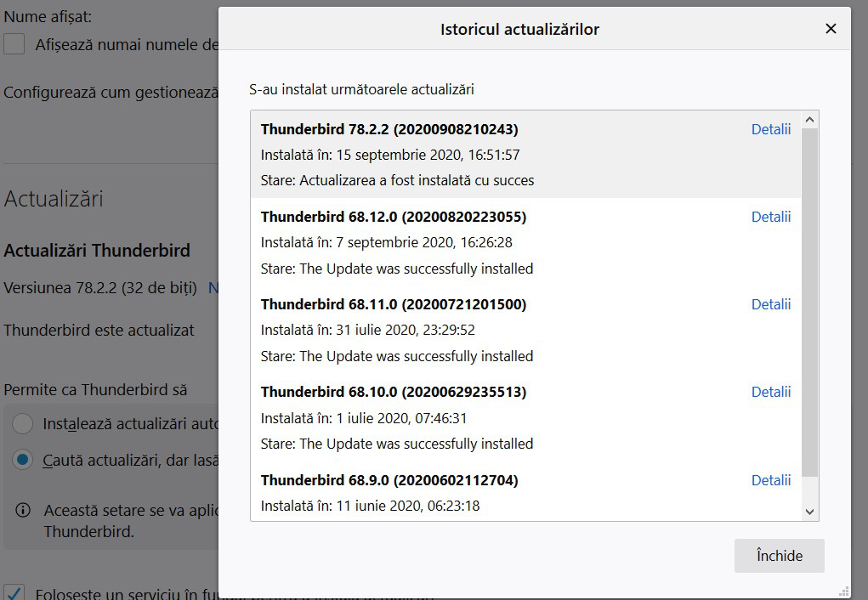The width and height of the screenshot is (868, 600).
Task: Open Detalii for Thunderbird 68.9.0
Action: (770, 480)
